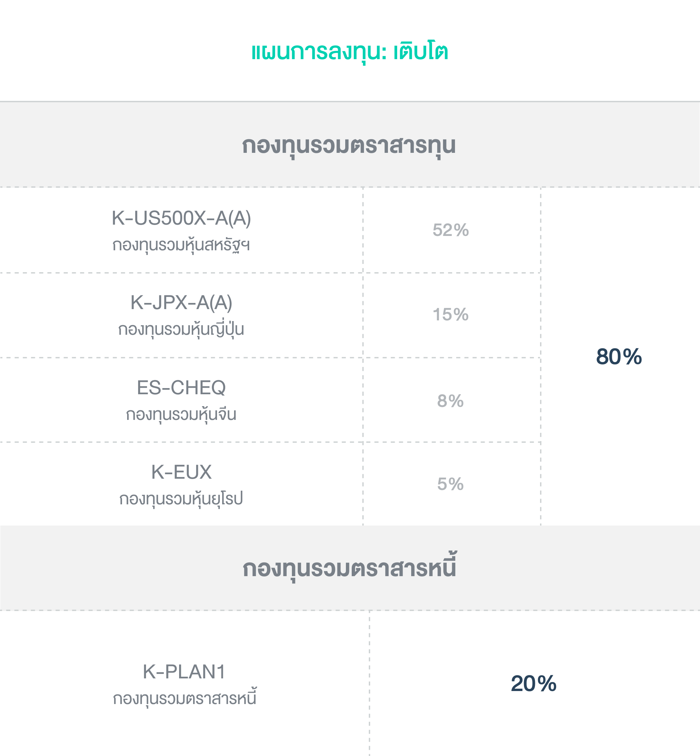Click the 20% fixed income total
Screen dimensions: 700x756
[x=533, y=684]
